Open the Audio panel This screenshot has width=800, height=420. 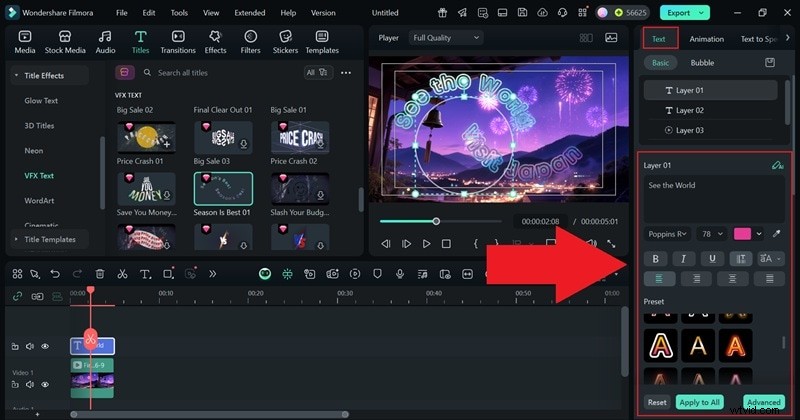click(105, 41)
